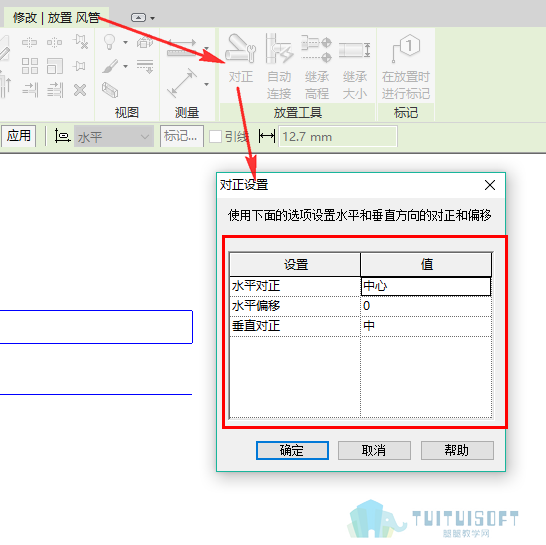The width and height of the screenshot is (546, 545).
Task: Select the 水平偏移 row label
Action: (x=256, y=306)
